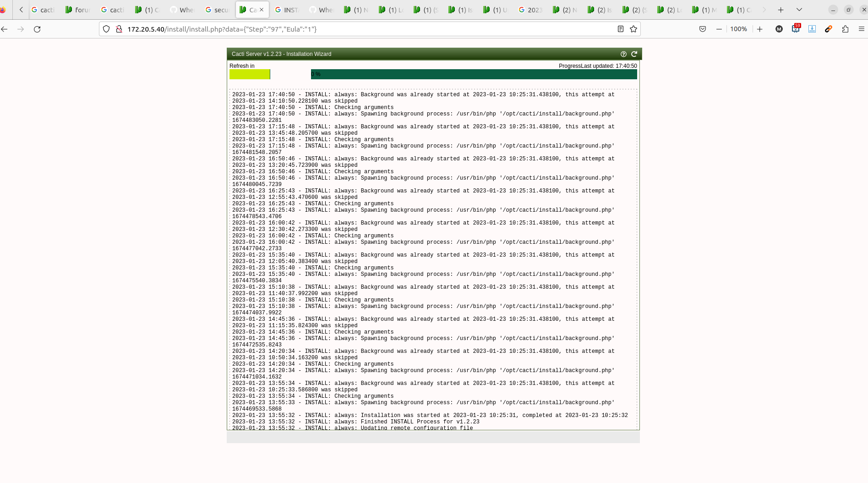The height and width of the screenshot is (483, 868).
Task: Switch to the '(2) N' tab
Action: click(566, 10)
